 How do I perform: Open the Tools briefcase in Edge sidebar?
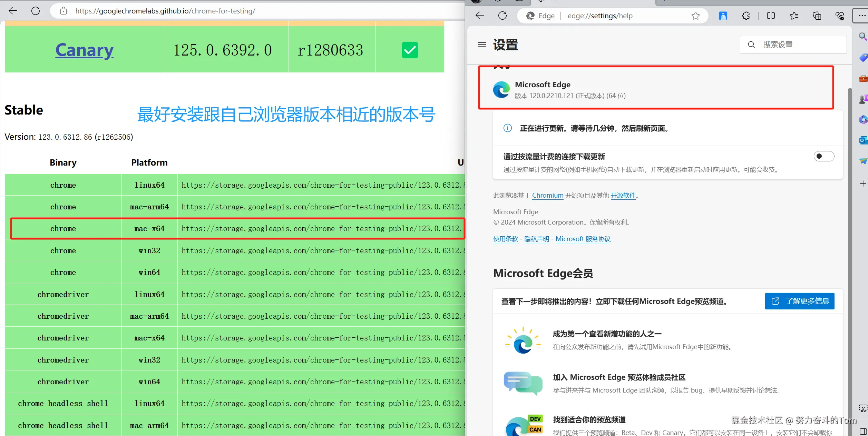863,79
